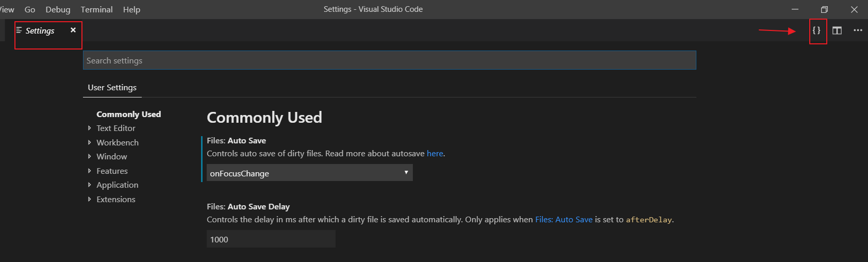This screenshot has height=262, width=868.
Task: Open the Terminal menu
Action: click(x=96, y=9)
